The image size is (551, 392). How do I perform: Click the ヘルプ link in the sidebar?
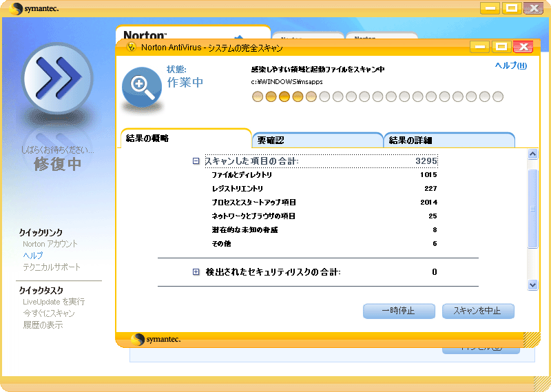pos(32,255)
